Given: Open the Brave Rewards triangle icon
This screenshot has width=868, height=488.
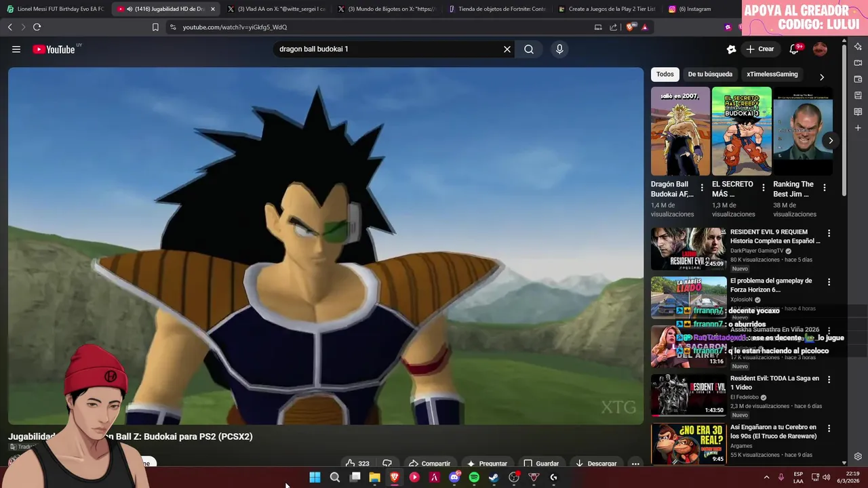Looking at the screenshot, I should click(x=644, y=27).
